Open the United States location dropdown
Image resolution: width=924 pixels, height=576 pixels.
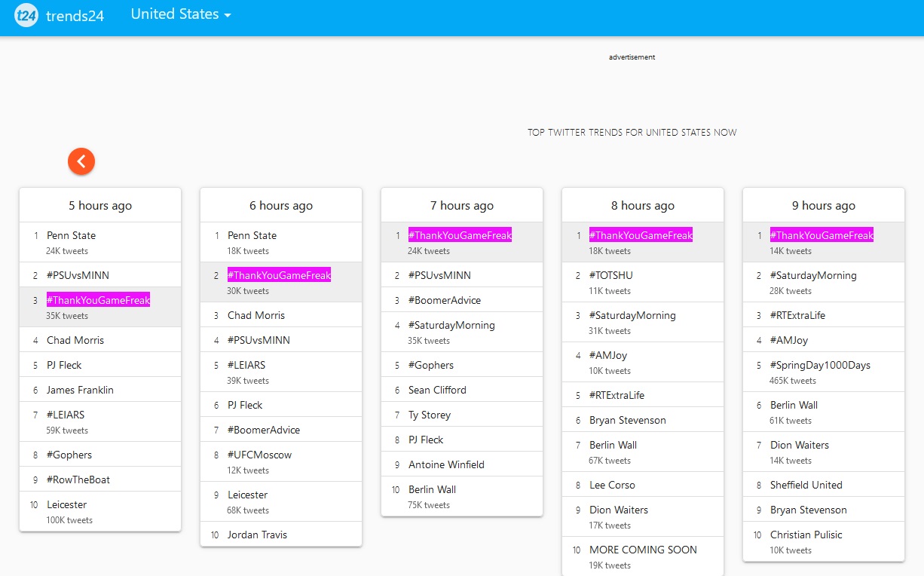point(181,14)
